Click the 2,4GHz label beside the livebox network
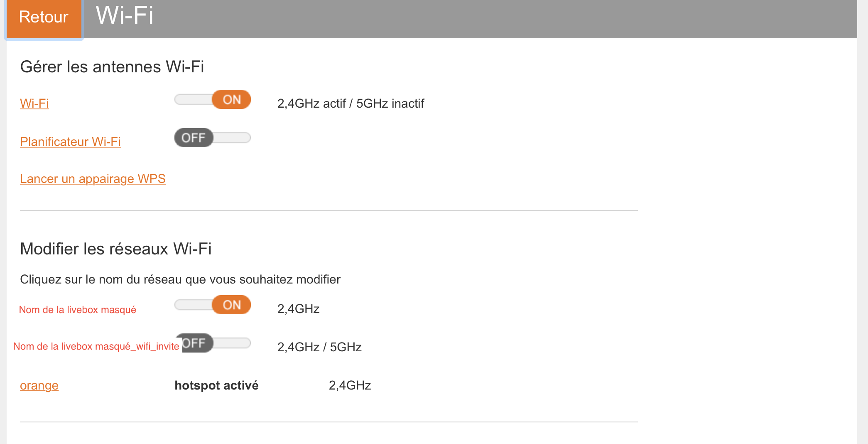 pyautogui.click(x=298, y=309)
